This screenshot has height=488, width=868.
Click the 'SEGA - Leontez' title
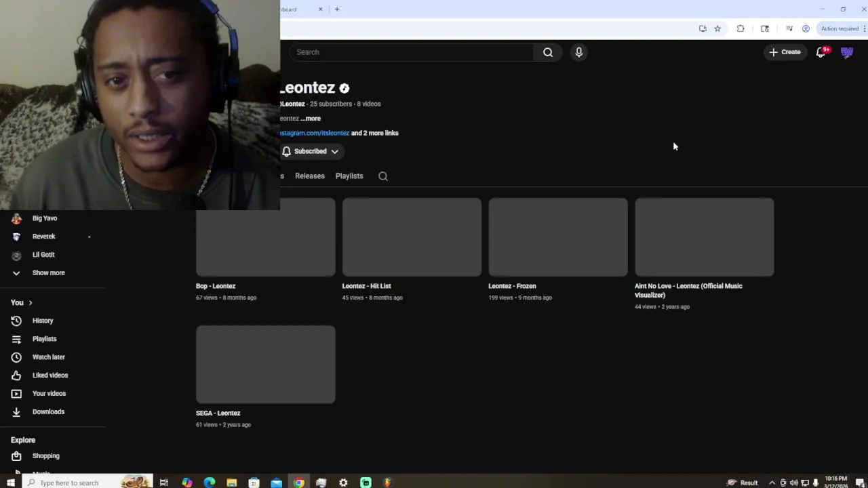[x=218, y=413]
